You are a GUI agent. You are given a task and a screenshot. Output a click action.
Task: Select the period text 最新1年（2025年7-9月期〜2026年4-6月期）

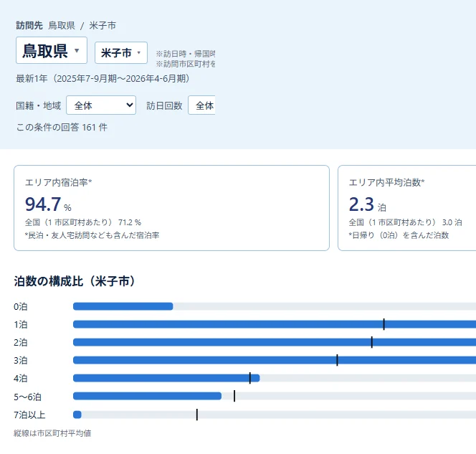(103, 79)
